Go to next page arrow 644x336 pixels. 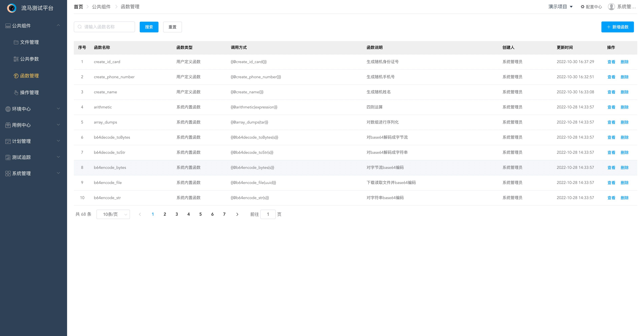(237, 214)
